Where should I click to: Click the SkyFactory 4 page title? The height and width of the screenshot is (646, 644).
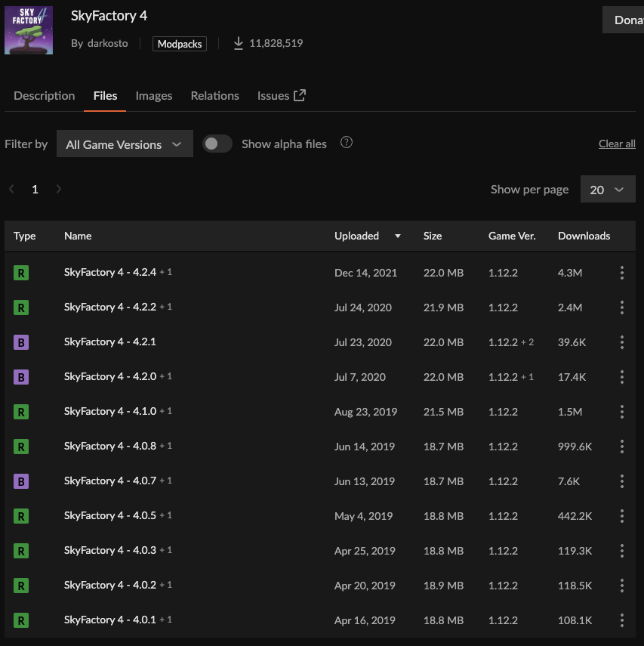point(109,16)
